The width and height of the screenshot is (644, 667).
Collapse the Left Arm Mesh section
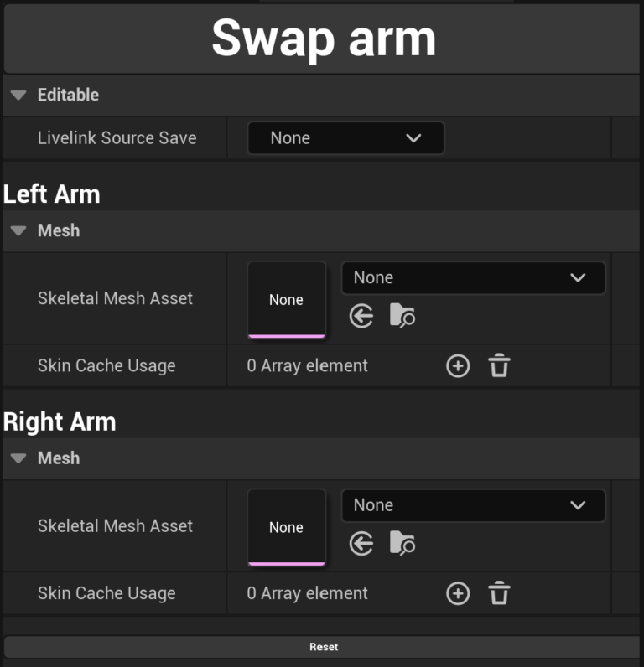pyautogui.click(x=18, y=231)
